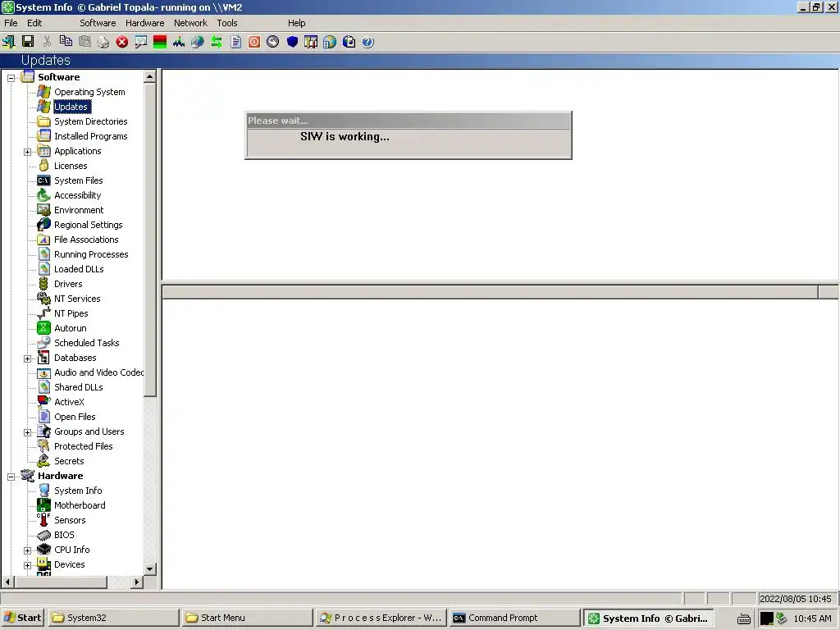This screenshot has width=840, height=630.
Task: Click the red X stop icon
Action: pos(122,42)
